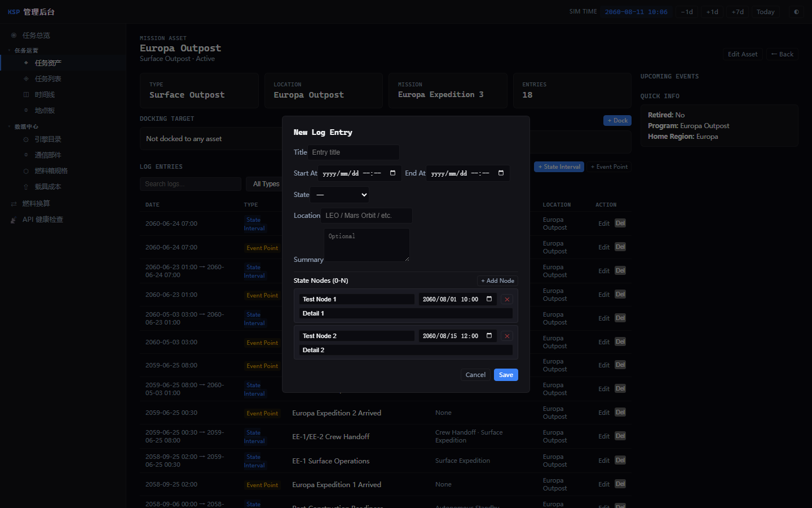Save the new log entry
812x508 pixels.
(x=506, y=375)
